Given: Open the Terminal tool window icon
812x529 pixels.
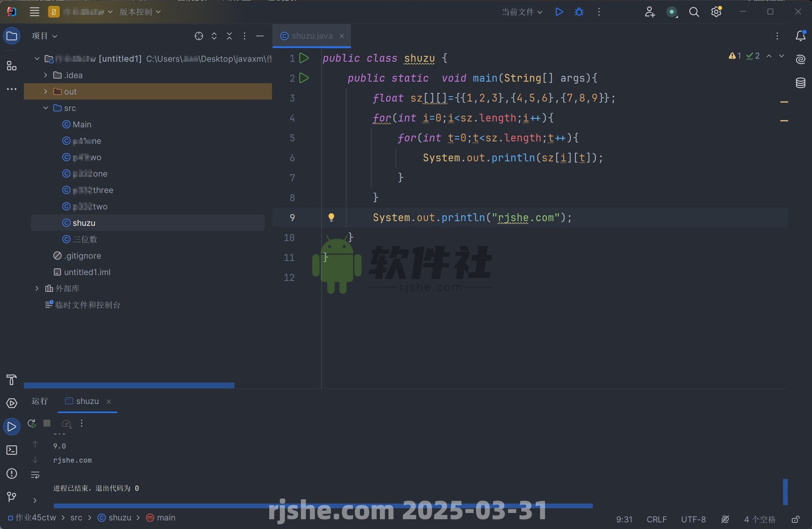Looking at the screenshot, I should 12,450.
